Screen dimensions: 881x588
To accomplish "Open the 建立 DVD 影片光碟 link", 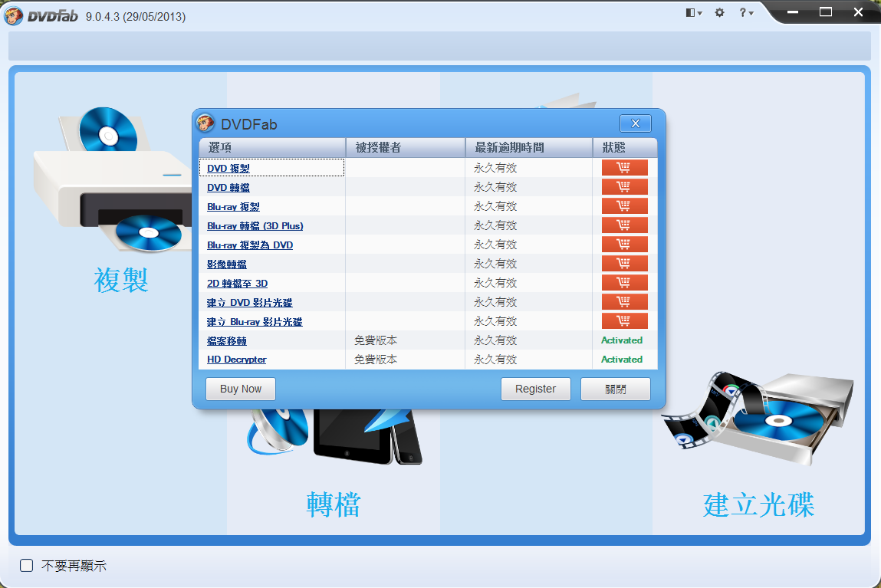I will 249,303.
